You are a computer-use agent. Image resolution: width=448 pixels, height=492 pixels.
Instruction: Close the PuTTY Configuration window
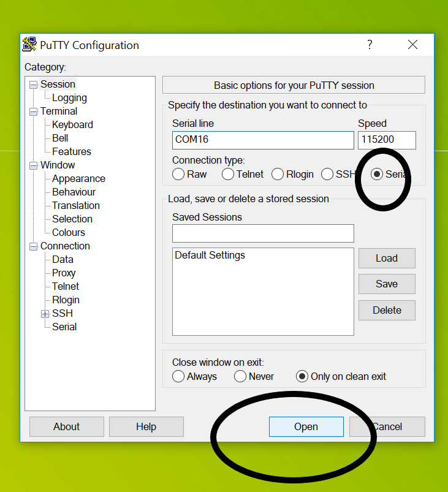pyautogui.click(x=412, y=45)
